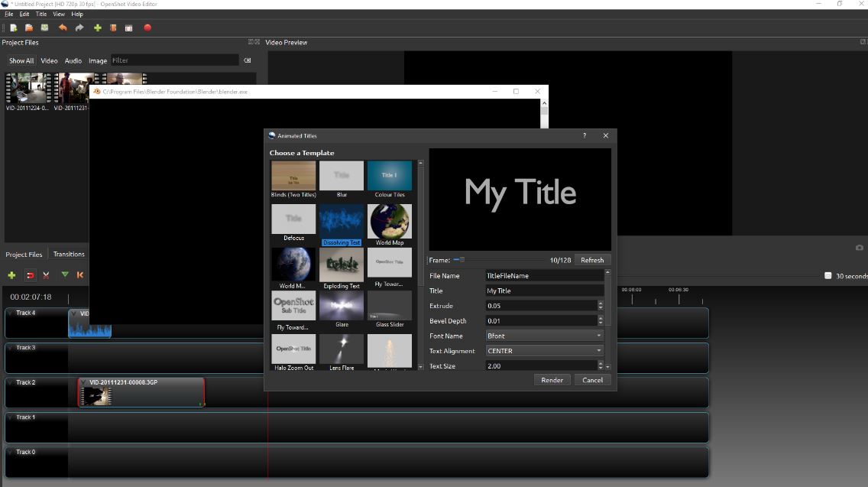Click the Render button

coord(552,380)
